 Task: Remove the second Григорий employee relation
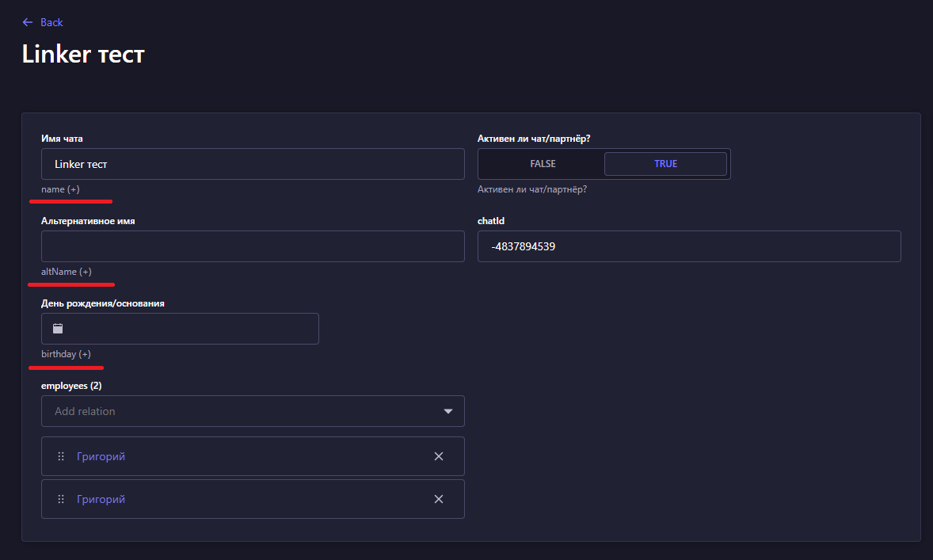[439, 499]
